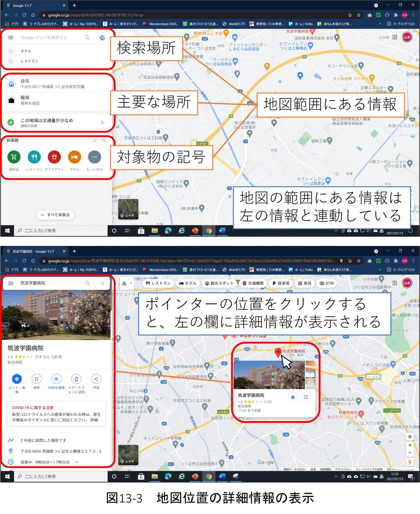420x514 pixels.
Task: Open the Chrome three-dot menu in the Google マップ window
Action: click(413, 15)
